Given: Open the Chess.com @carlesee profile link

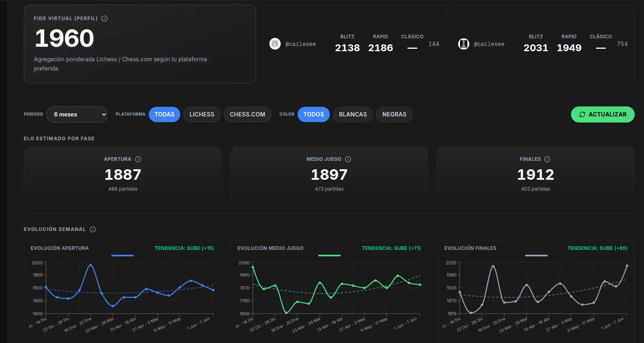Looking at the screenshot, I should click(489, 44).
